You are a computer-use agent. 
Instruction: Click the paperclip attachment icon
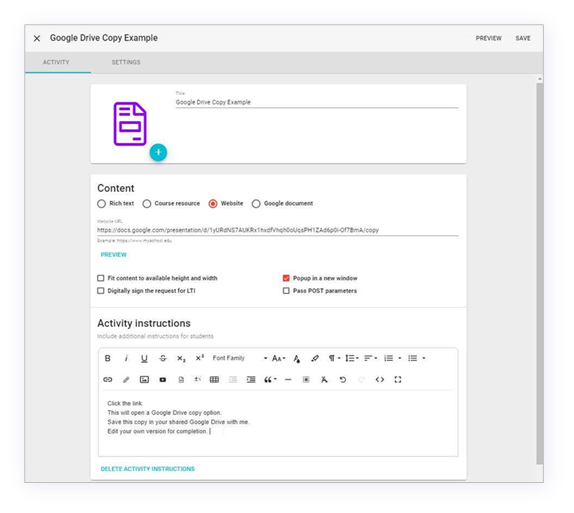coord(126,379)
